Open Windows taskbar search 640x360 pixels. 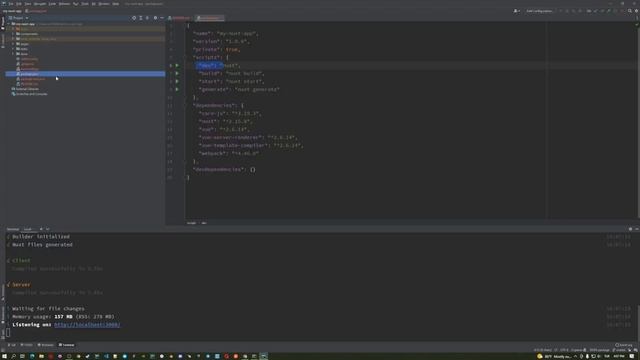pos(13,356)
